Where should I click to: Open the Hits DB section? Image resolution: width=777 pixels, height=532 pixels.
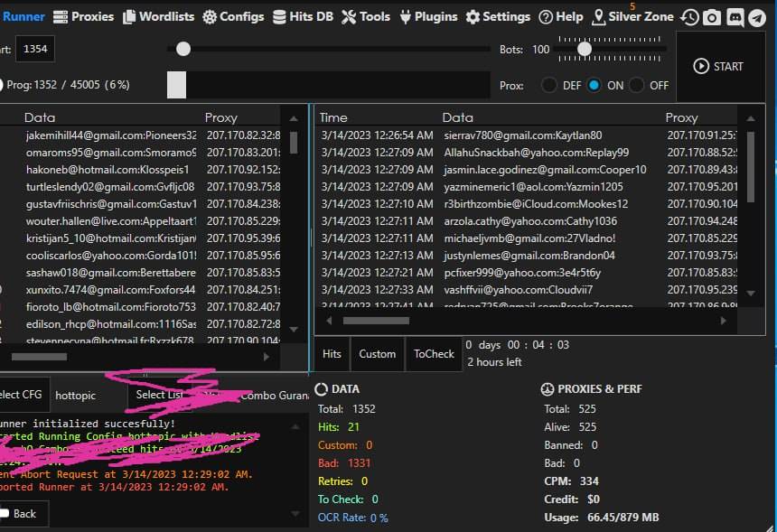pyautogui.click(x=304, y=17)
